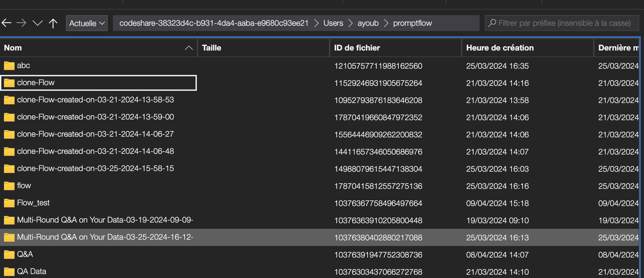Screen dimensions: 644x278
Task: Select the Flow_test folder name
Action: tap(33, 203)
